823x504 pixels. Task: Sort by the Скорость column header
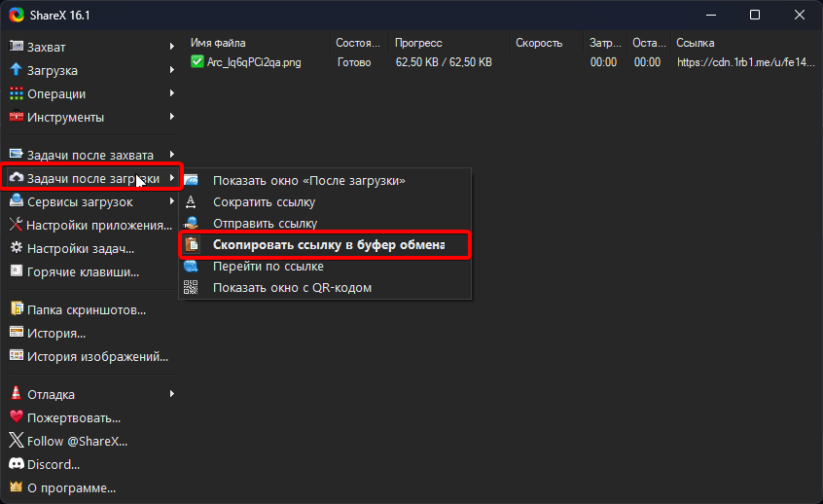(539, 43)
